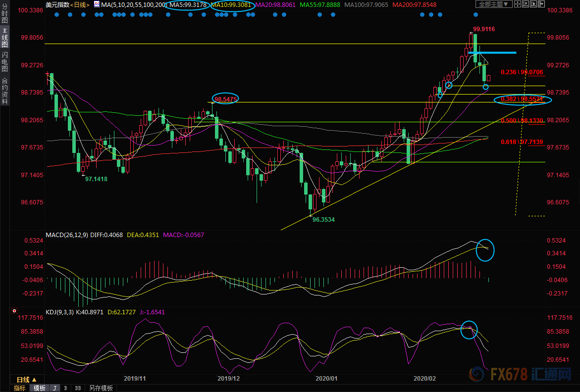Click the MA(5,10,20,55,100,200) parameters label

coord(134,5)
